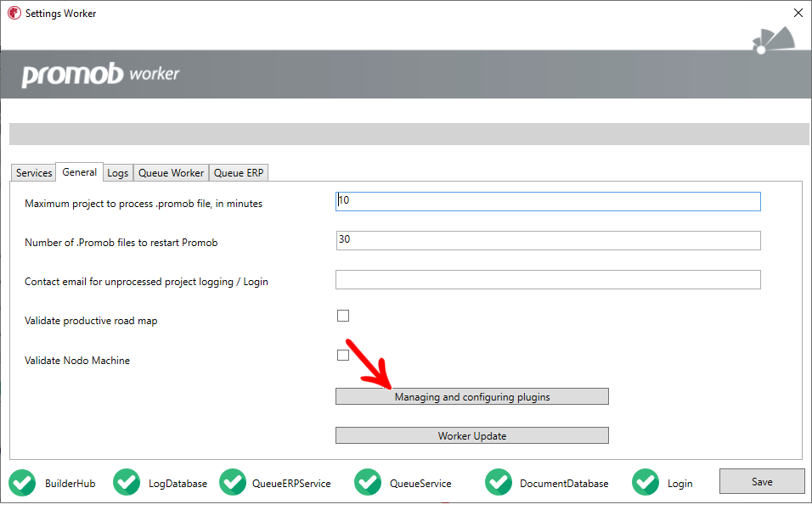Click the DocumentDatabase green checkmark icon
Screen dimensions: 812x510
point(499,483)
